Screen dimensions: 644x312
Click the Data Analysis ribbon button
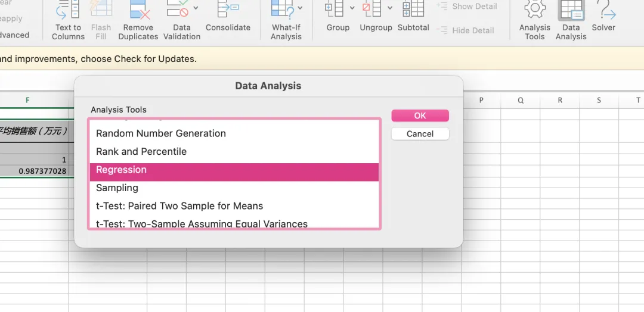point(571,11)
